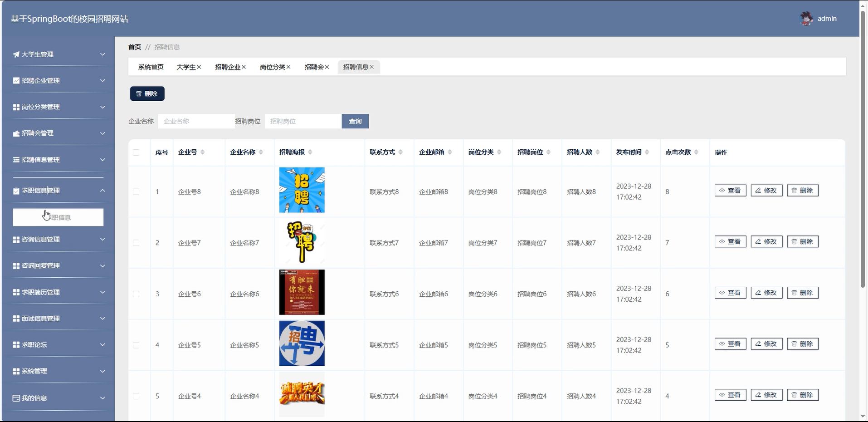The height and width of the screenshot is (422, 868).
Task: Click the 招聘会管理 sidebar icon
Action: click(x=16, y=133)
